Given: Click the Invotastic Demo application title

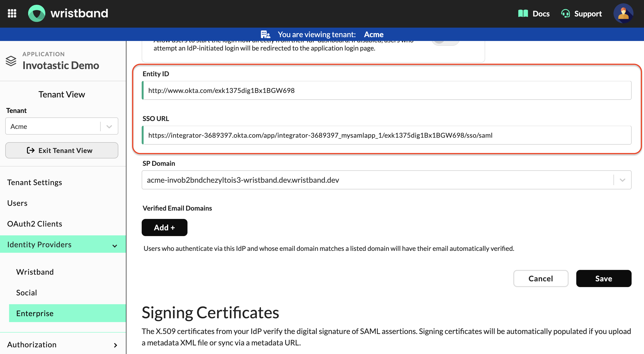Looking at the screenshot, I should 61,66.
